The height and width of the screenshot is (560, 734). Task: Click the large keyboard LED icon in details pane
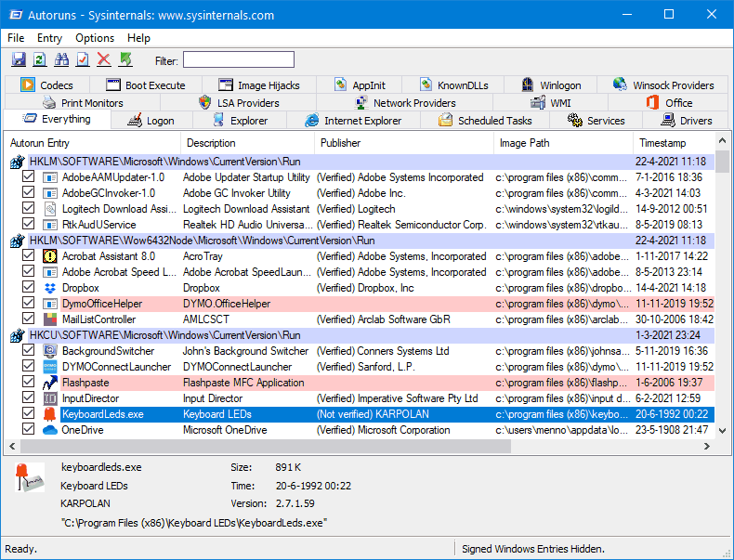click(30, 477)
